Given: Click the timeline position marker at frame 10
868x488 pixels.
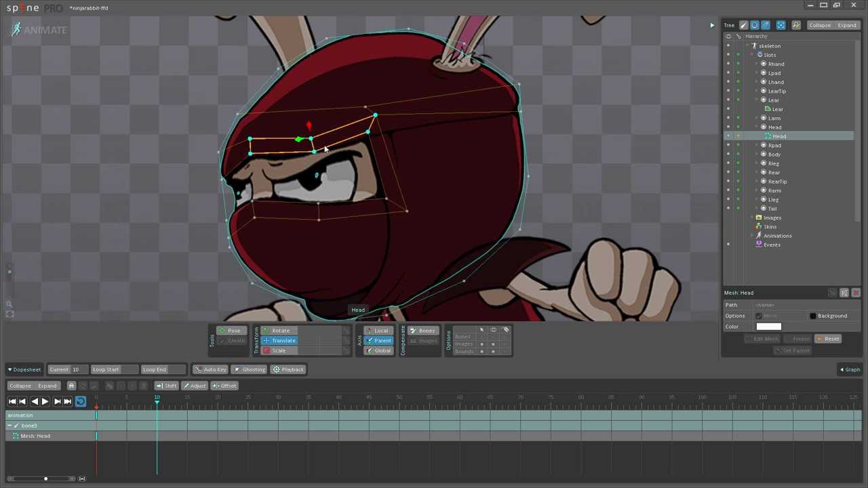Looking at the screenshot, I should pos(157,401).
